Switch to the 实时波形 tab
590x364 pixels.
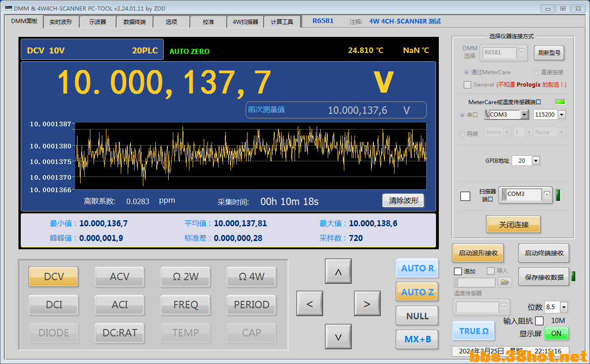[61, 22]
